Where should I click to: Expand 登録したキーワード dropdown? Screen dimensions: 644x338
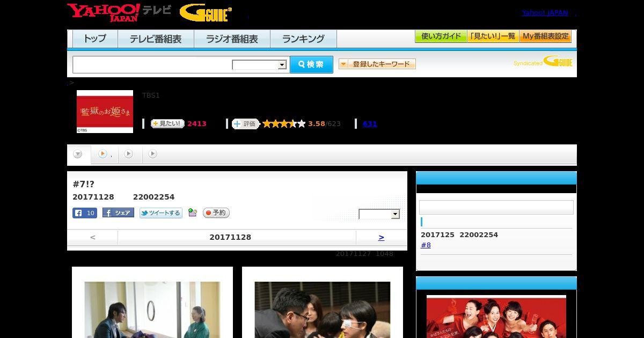click(377, 64)
